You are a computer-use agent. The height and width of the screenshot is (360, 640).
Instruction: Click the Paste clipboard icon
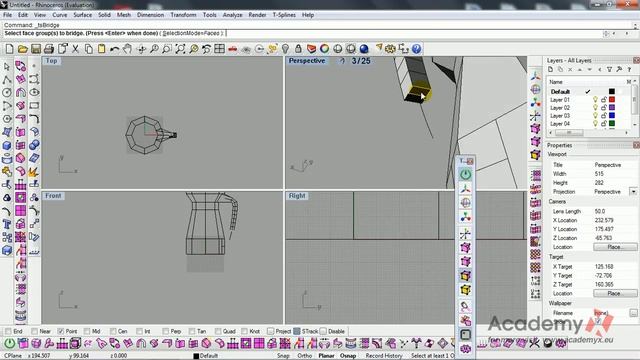101,49
